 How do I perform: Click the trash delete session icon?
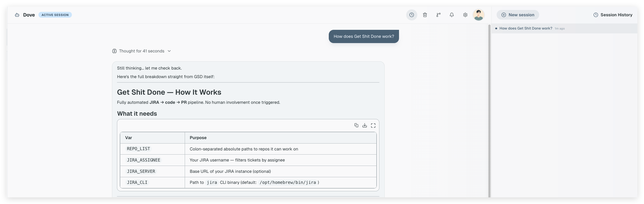pos(425,15)
